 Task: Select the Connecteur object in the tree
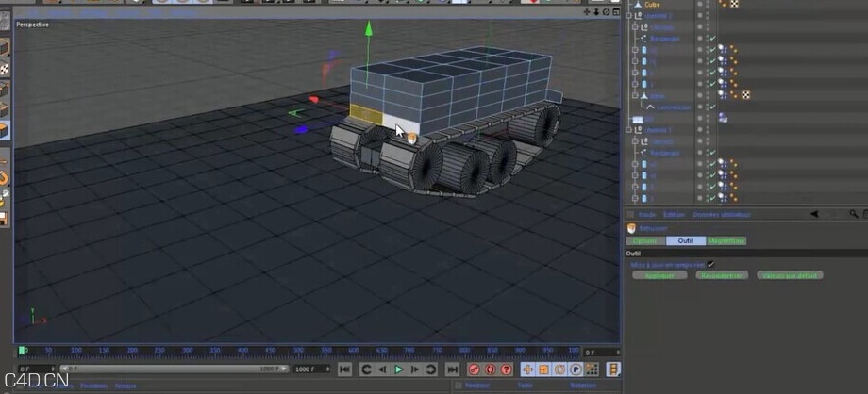tap(674, 107)
